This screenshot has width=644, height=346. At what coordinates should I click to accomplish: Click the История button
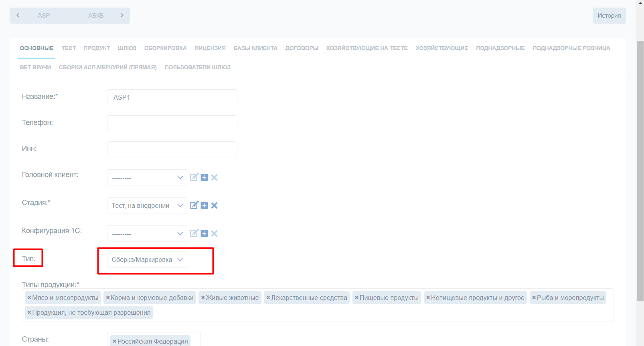pyautogui.click(x=609, y=16)
